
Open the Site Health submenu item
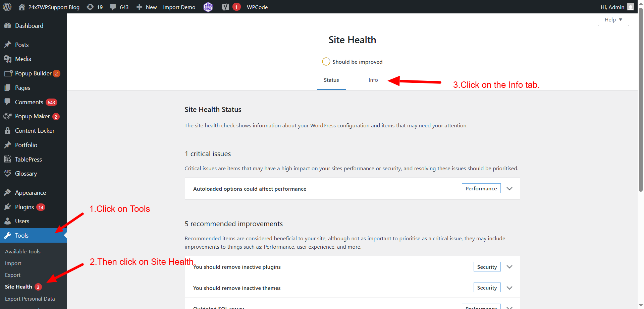pyautogui.click(x=18, y=287)
